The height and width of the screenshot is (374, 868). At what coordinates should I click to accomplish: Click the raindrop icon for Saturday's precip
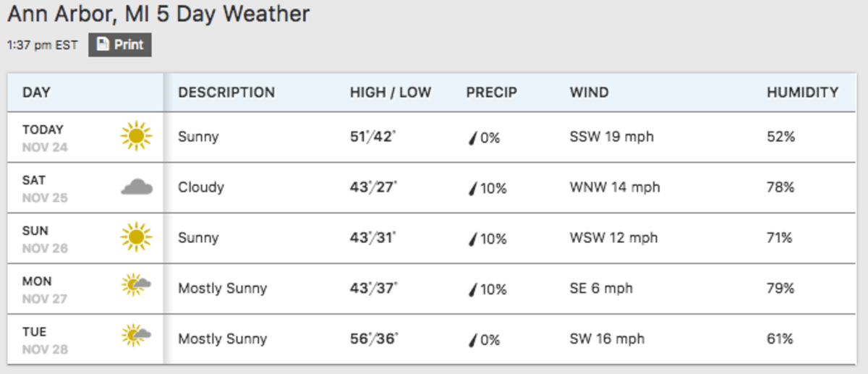[x=472, y=189]
